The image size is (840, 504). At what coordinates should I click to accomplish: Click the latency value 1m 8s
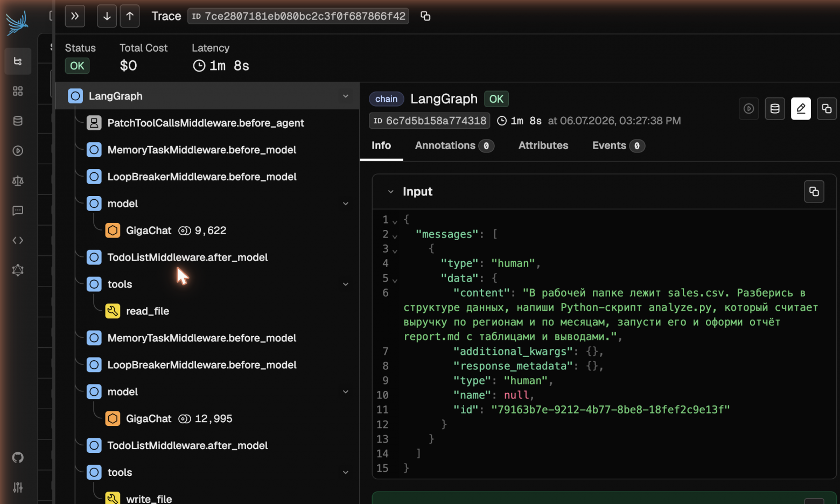(x=221, y=66)
